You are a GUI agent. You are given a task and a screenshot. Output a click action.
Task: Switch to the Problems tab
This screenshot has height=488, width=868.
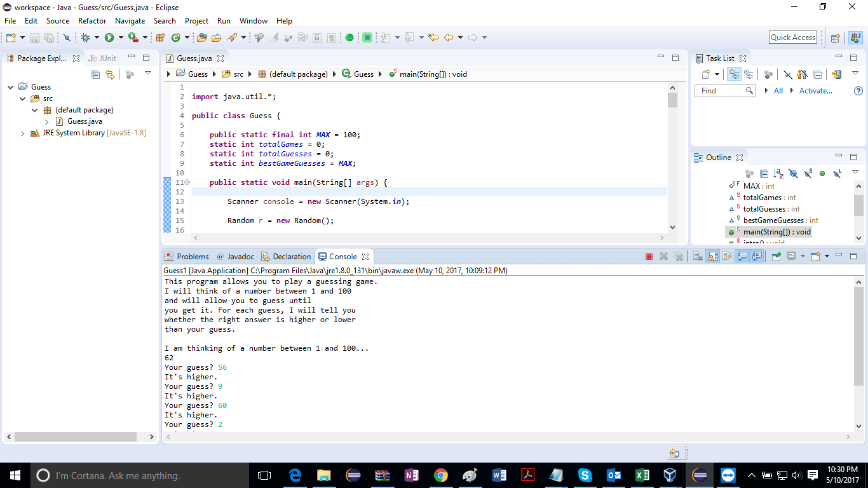(x=187, y=257)
